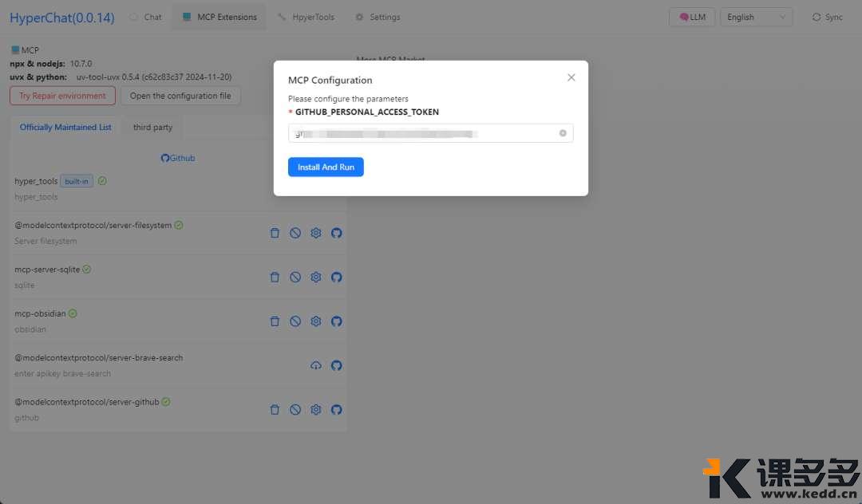862x504 pixels.
Task: Open GitHub page icon for server-filesystem
Action: (337, 233)
